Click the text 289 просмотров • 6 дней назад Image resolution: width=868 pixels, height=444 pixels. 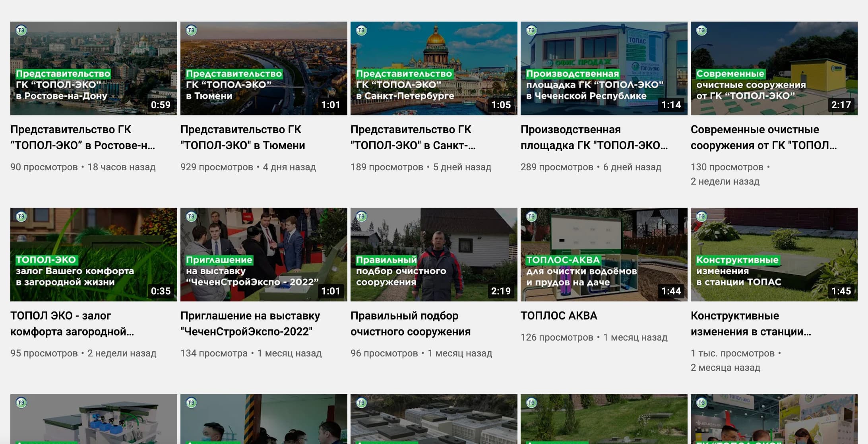point(591,167)
